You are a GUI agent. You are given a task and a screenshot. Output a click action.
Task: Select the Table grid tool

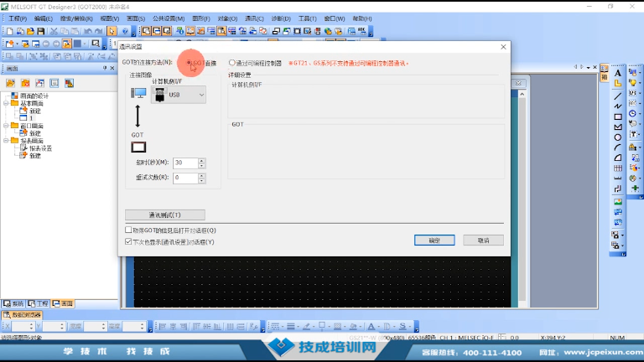coord(618,168)
